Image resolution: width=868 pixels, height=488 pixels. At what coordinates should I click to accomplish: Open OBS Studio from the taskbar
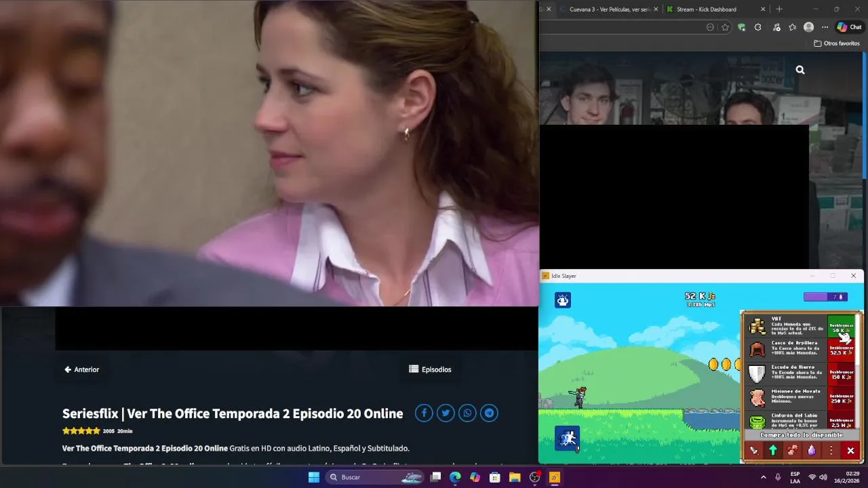tap(534, 477)
